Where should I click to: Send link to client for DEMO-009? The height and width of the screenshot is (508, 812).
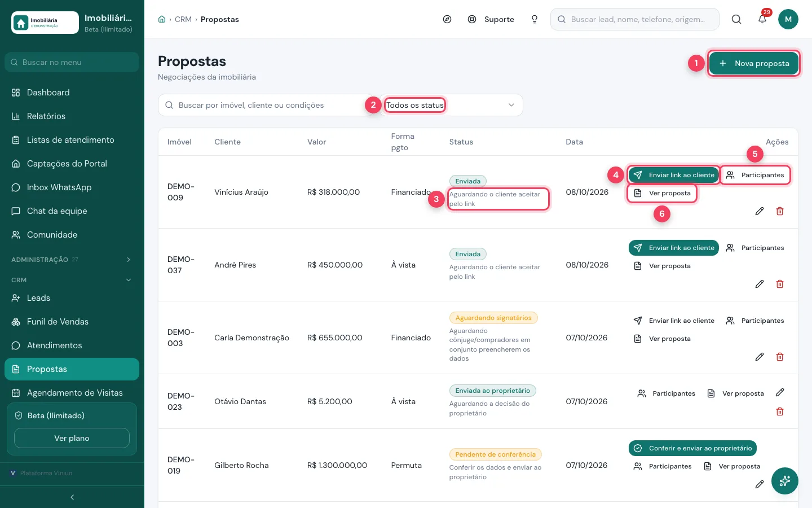[x=674, y=175]
